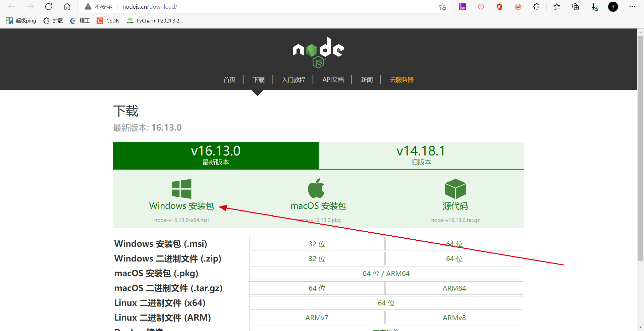The image size is (644, 331).
Task: Switch to the v14.18.1 旧版本 tab
Action: click(421, 156)
